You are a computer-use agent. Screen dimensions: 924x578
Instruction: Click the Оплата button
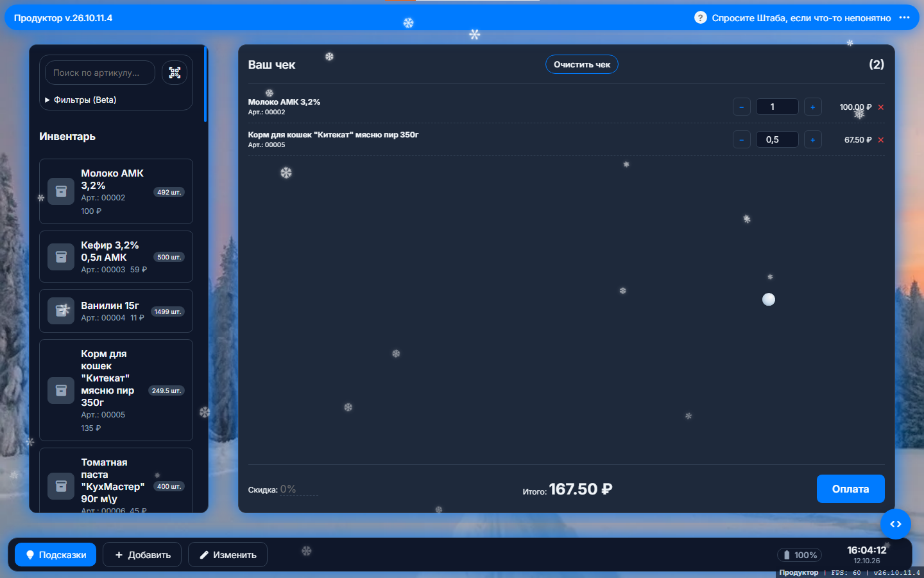(851, 489)
